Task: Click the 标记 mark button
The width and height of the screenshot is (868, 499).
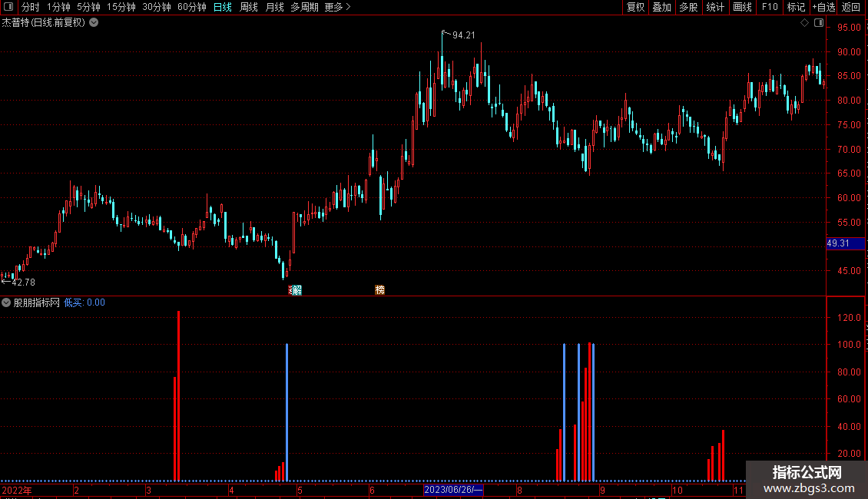Action: 796,7
